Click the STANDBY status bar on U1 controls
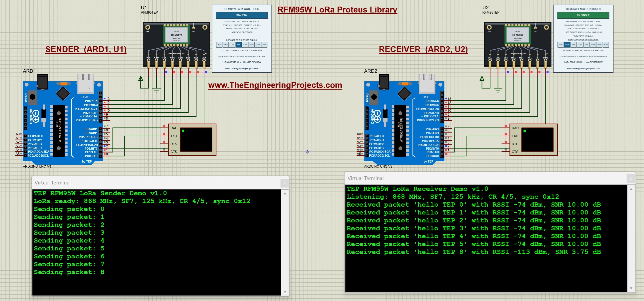Screen dimensions: 644x301 (242, 15)
